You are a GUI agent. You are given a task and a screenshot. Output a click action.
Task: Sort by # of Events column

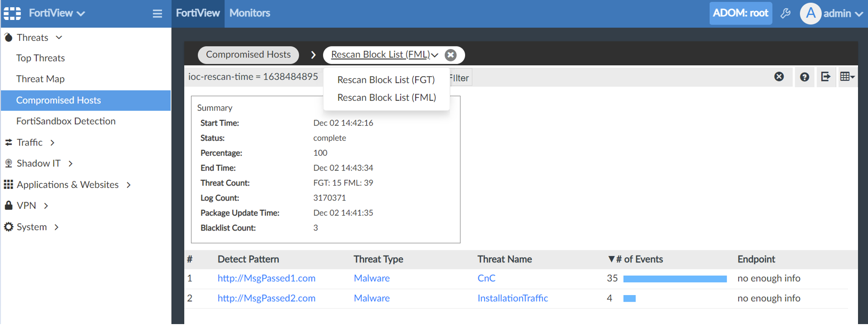tap(635, 259)
